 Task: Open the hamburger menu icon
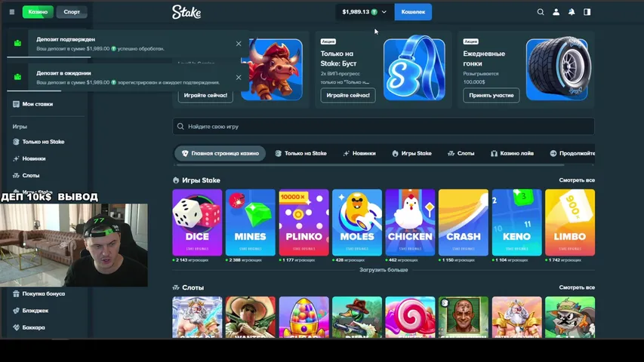[12, 12]
